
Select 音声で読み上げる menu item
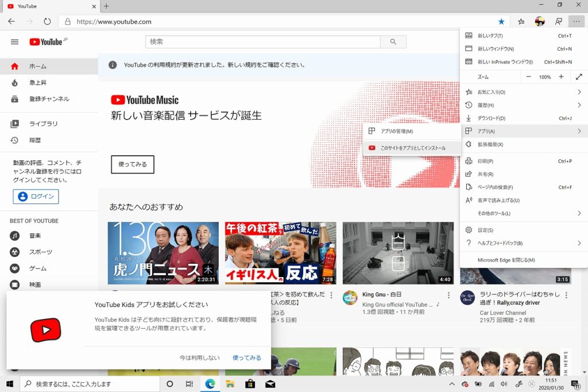(524, 200)
